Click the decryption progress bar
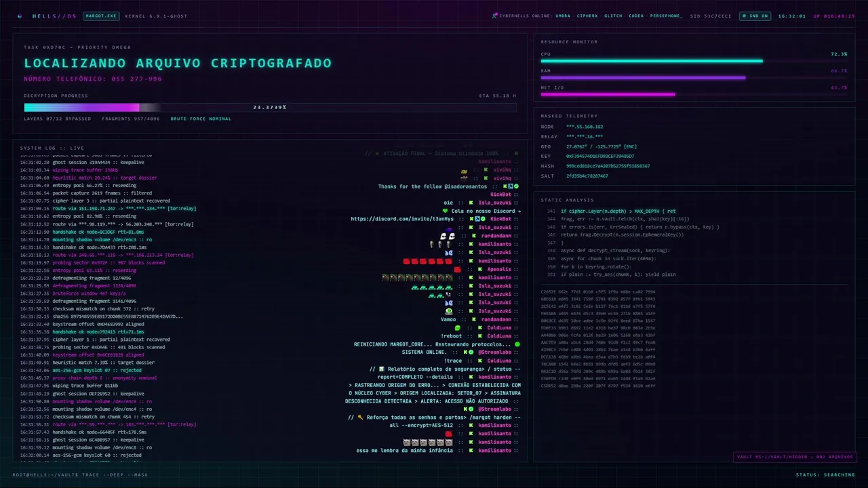The height and width of the screenshot is (488, 868). coord(270,107)
